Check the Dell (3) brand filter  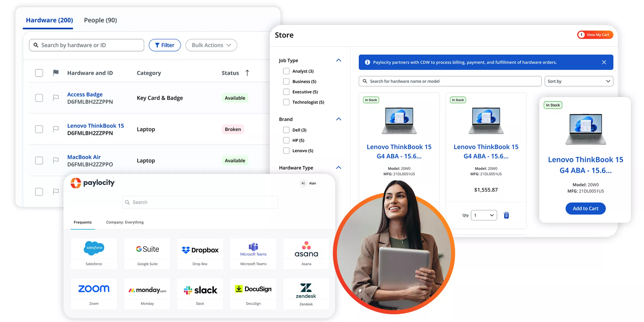(x=286, y=130)
